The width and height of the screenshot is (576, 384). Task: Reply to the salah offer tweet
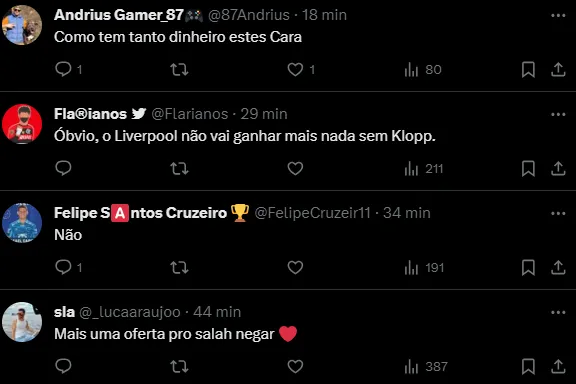[63, 366]
